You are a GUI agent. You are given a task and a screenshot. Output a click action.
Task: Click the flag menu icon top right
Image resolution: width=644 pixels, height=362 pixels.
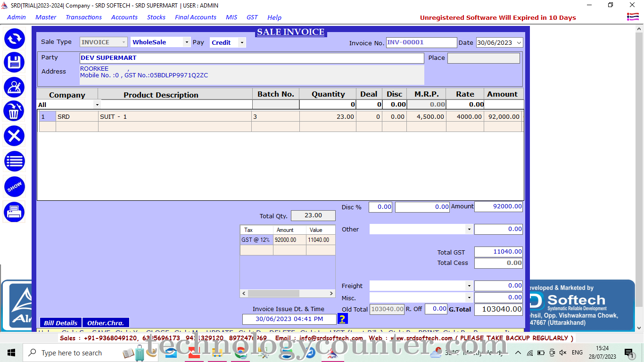tap(633, 17)
